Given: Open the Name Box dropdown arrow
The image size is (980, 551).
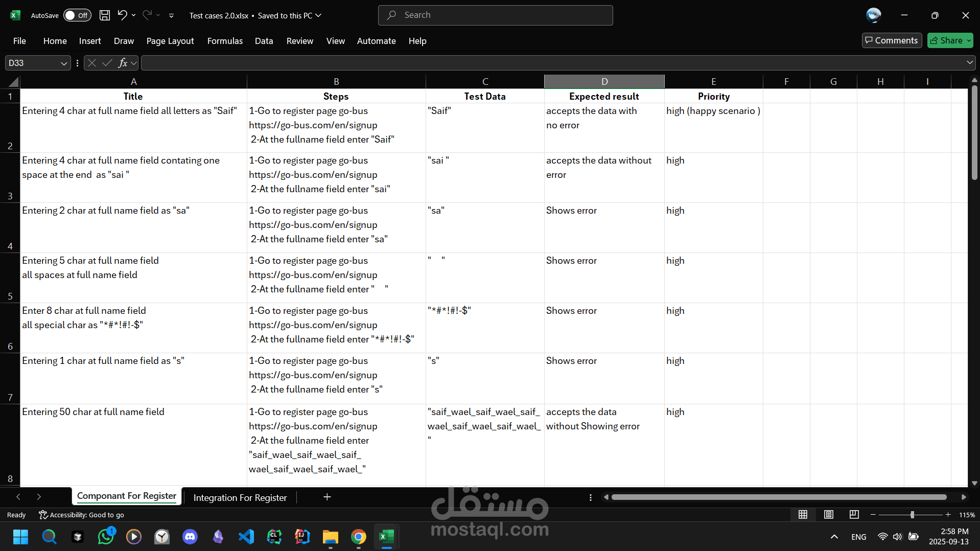Looking at the screenshot, I should [64, 63].
